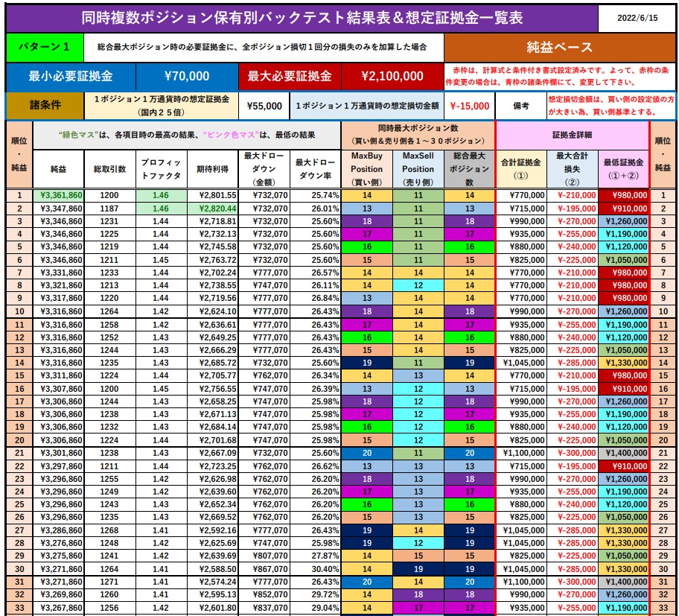Click the green パターン１ cell

point(45,47)
